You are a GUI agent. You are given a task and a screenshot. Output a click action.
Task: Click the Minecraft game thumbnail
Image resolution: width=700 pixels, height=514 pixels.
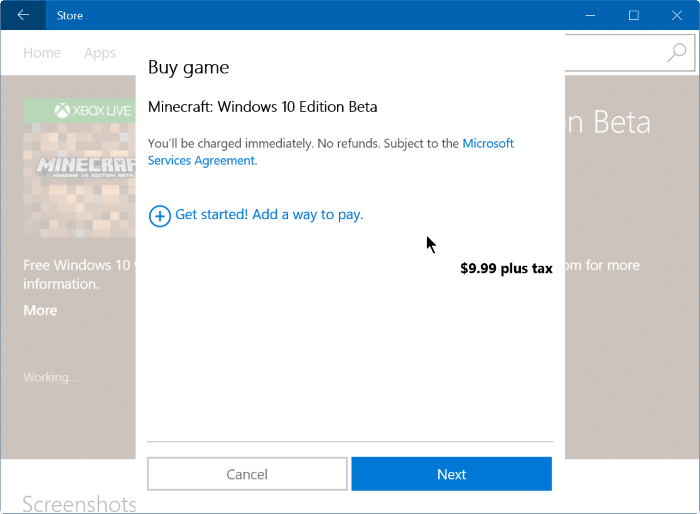pos(79,180)
